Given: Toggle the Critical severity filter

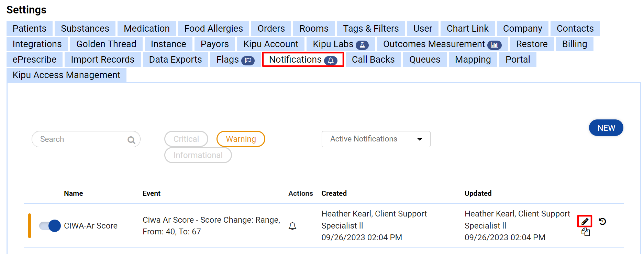Looking at the screenshot, I should [x=186, y=139].
